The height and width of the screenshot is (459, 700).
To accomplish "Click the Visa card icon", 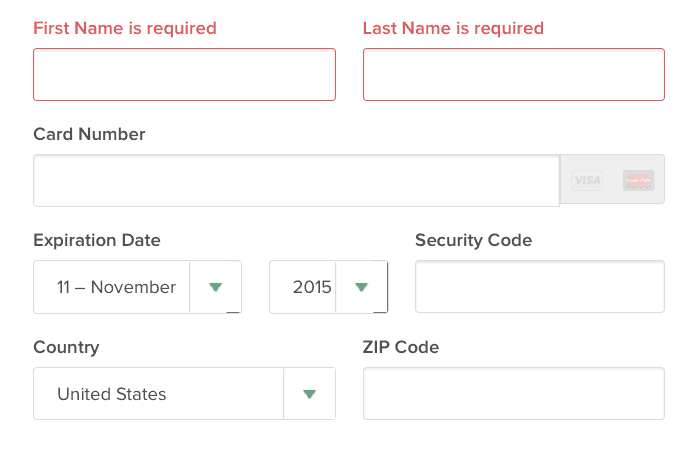I will [x=587, y=180].
